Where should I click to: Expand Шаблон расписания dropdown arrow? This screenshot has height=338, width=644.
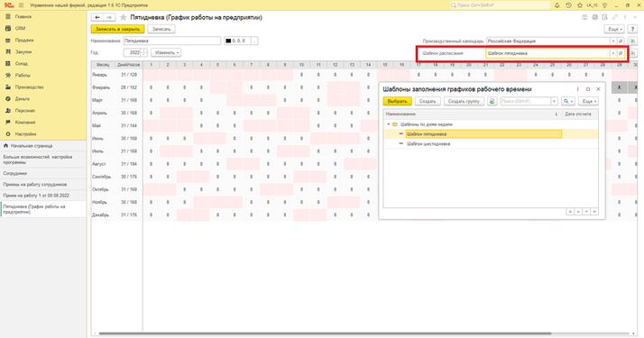[613, 53]
